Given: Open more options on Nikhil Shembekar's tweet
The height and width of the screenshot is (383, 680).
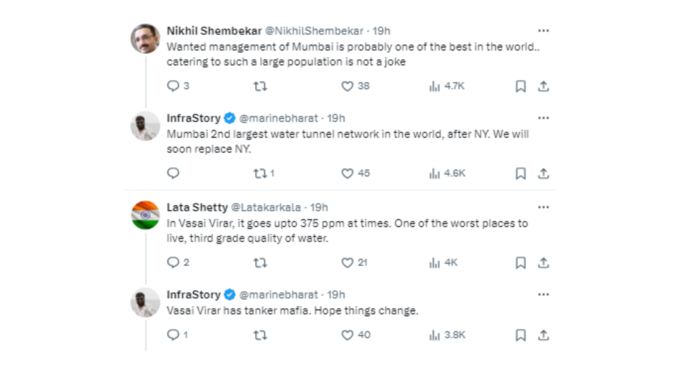Looking at the screenshot, I should pyautogui.click(x=543, y=31).
